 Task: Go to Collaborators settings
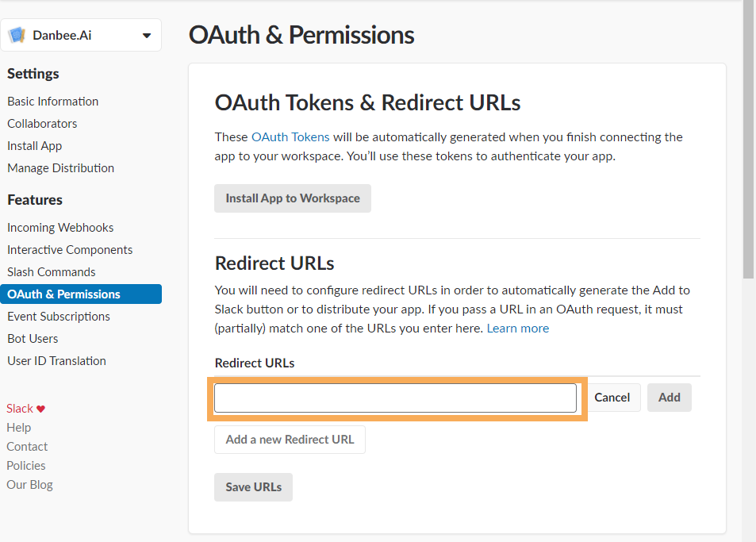point(42,124)
